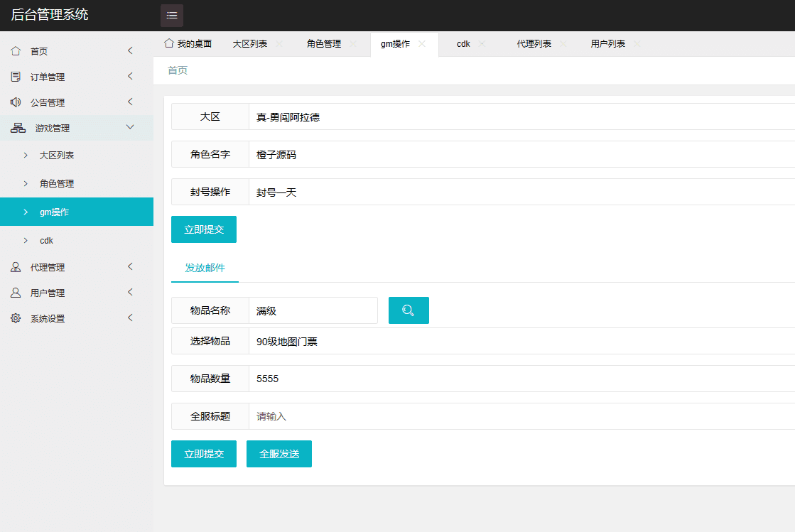Expand the 订单管理 menu arrow

click(x=130, y=76)
